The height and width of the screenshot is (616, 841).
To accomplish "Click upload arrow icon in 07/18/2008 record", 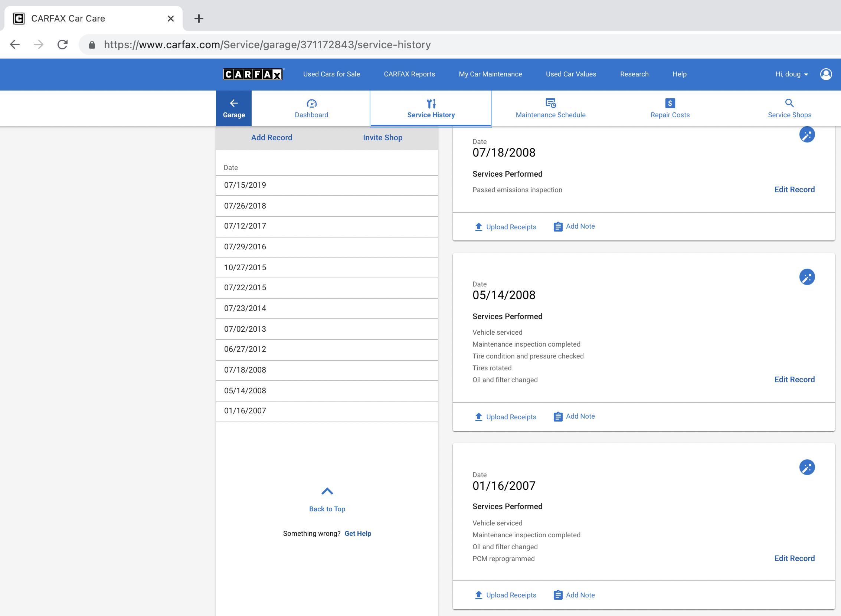I will point(478,227).
